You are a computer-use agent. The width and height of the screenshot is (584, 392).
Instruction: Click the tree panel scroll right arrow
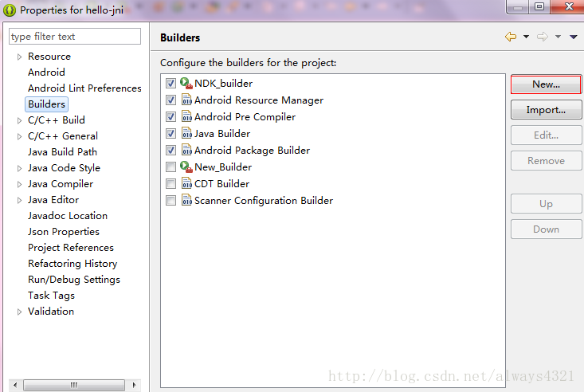click(134, 385)
